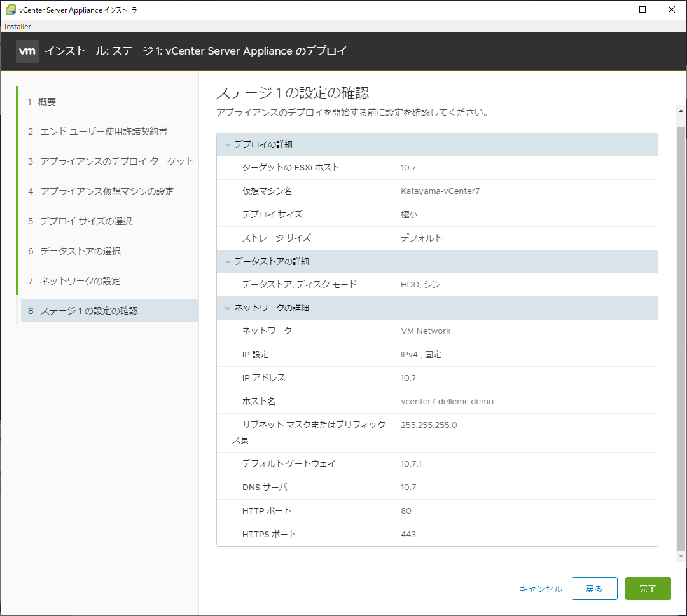Click the vCenter installer title bar icon
Screen dimensions: 687x616
tap(11, 10)
